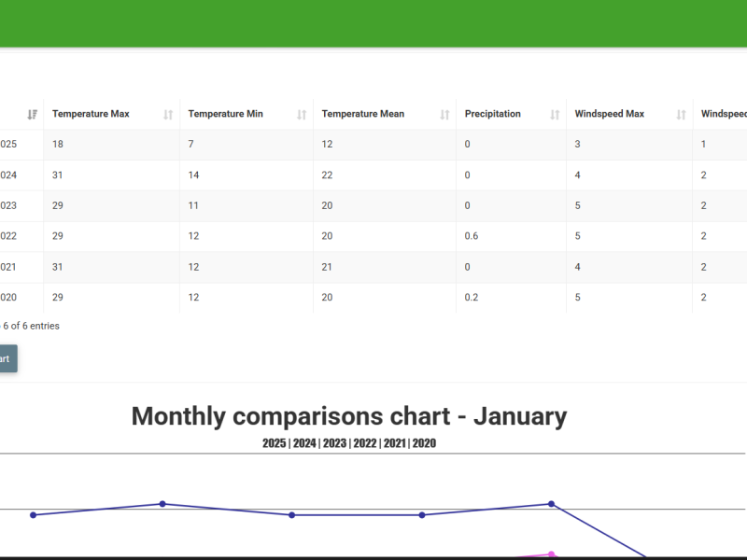This screenshot has height=560, width=747.
Task: Click the pink data point on the chart
Action: coord(551,554)
